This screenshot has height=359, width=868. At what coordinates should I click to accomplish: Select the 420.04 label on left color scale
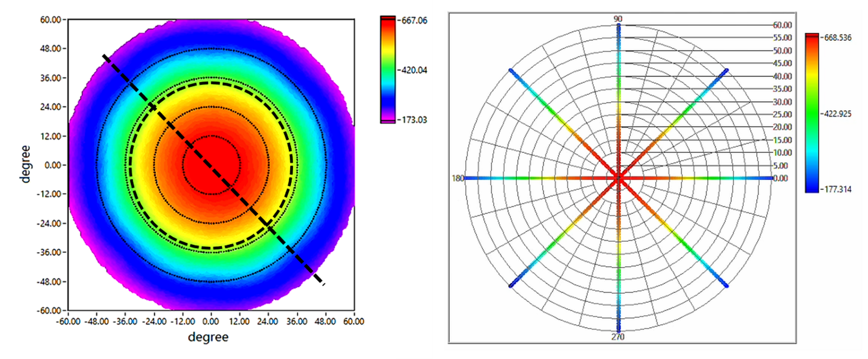[x=414, y=70]
